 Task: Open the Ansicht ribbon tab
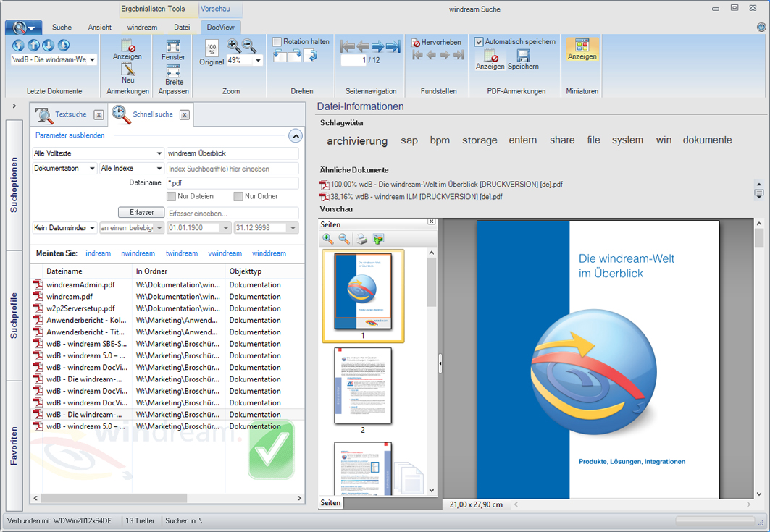(100, 28)
